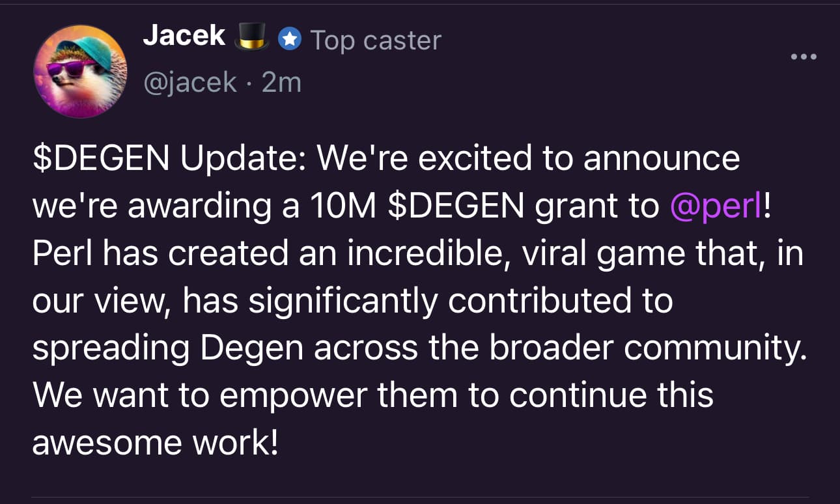
Task: Open the three-dot more options menu
Action: [803, 57]
